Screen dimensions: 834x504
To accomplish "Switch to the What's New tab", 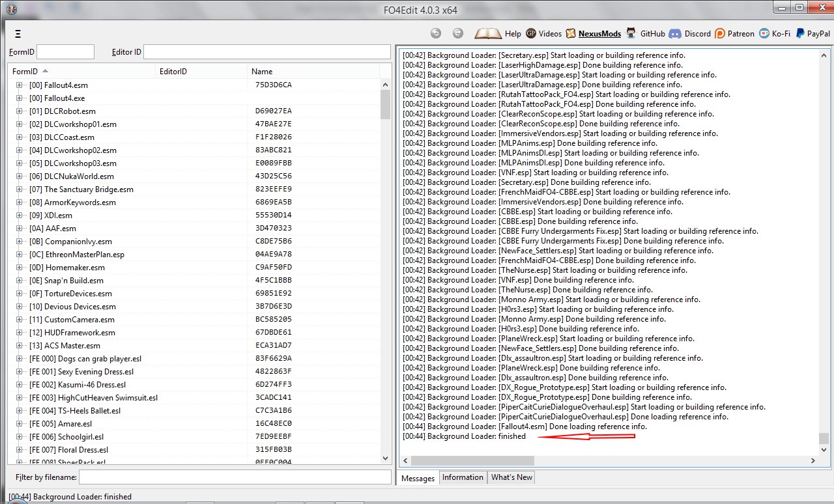I will point(511,477).
